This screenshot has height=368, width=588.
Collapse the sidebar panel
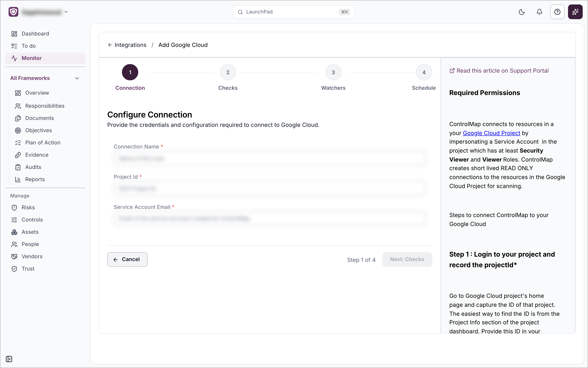[9, 359]
